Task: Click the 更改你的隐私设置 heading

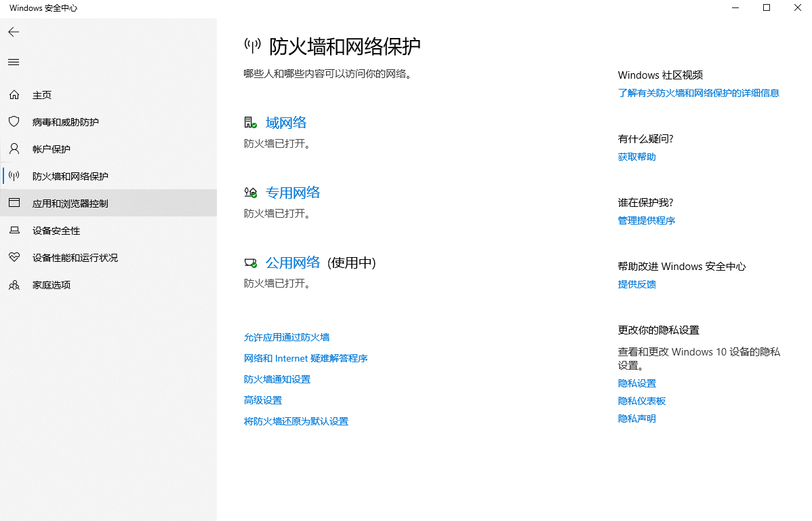Action: (x=659, y=330)
